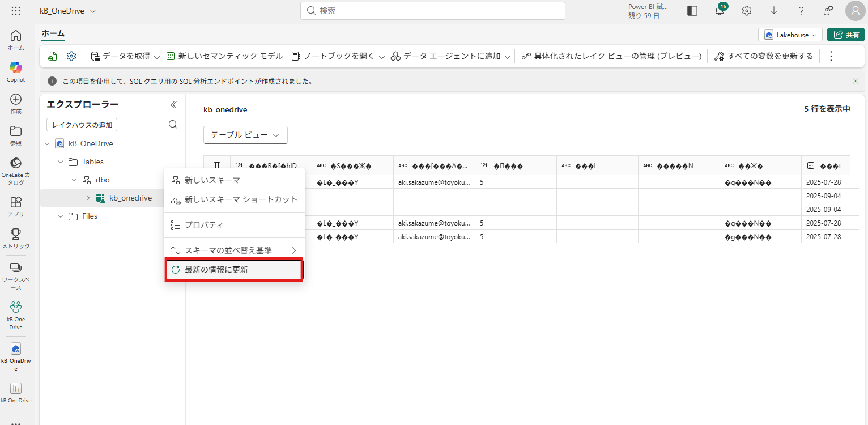
Task: Open the OneLake catalog icon
Action: pos(16,163)
